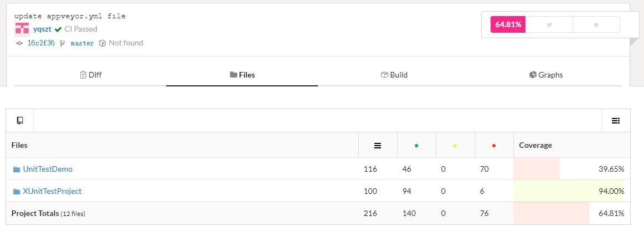Sort by red missed-lines dot column
This screenshot has height=252, width=644.
tap(494, 146)
